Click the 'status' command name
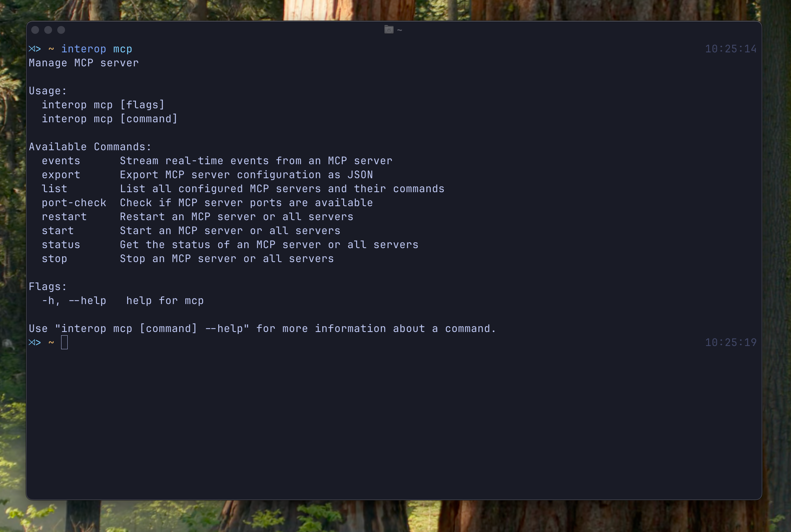 (x=61, y=245)
